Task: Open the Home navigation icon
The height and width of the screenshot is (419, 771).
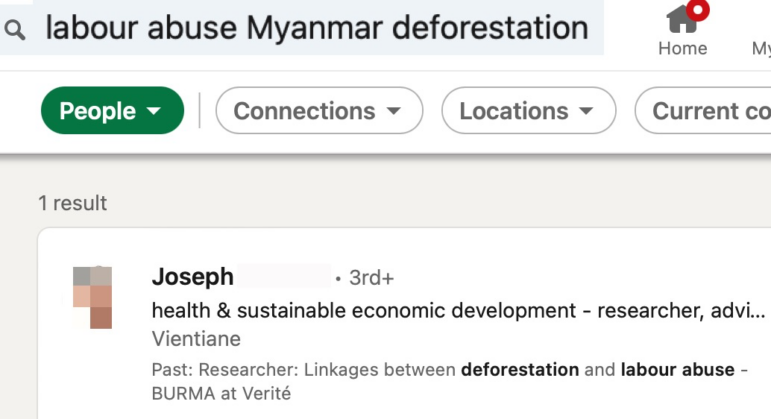Action: pos(682,19)
